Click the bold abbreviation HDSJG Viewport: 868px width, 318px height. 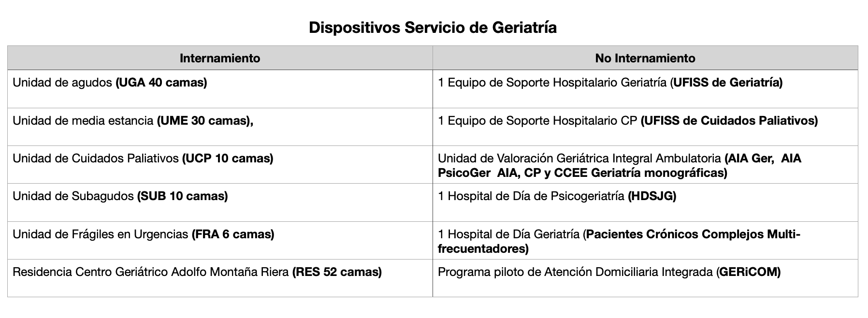(651, 196)
